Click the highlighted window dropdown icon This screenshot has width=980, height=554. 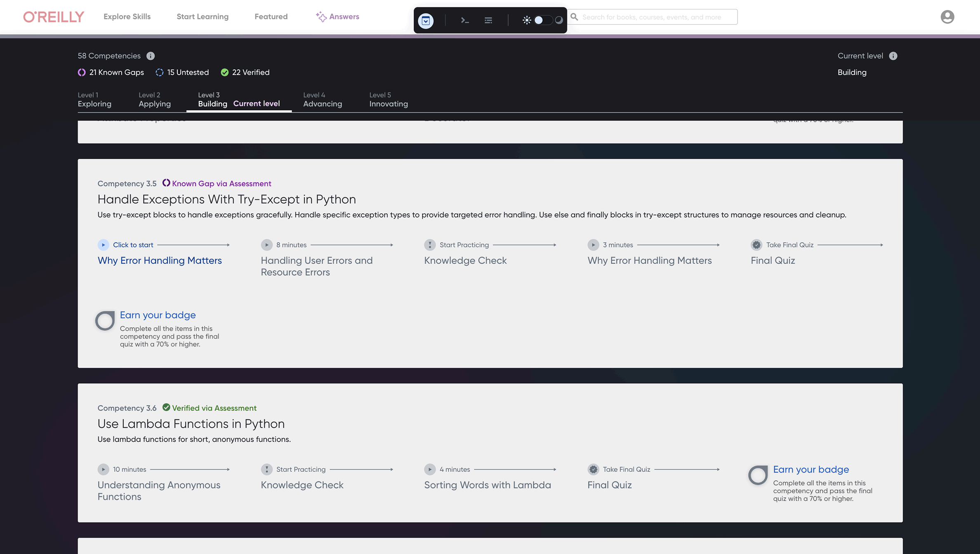(x=426, y=20)
